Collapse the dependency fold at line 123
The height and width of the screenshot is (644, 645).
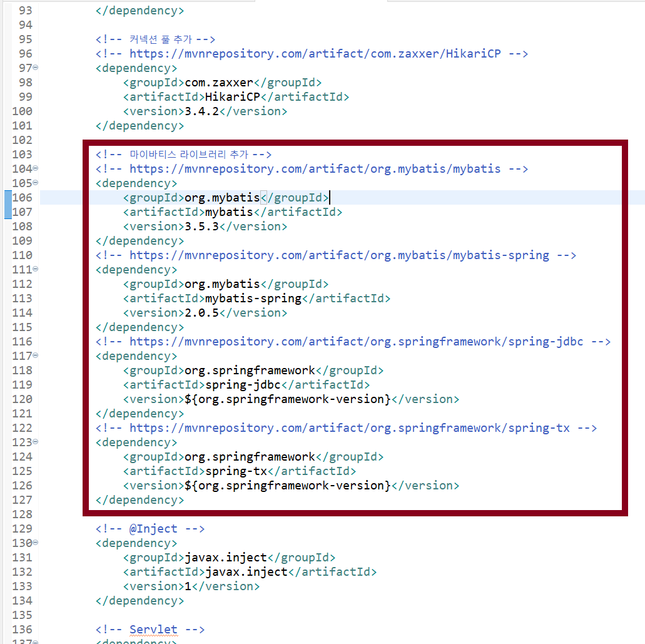click(x=36, y=442)
